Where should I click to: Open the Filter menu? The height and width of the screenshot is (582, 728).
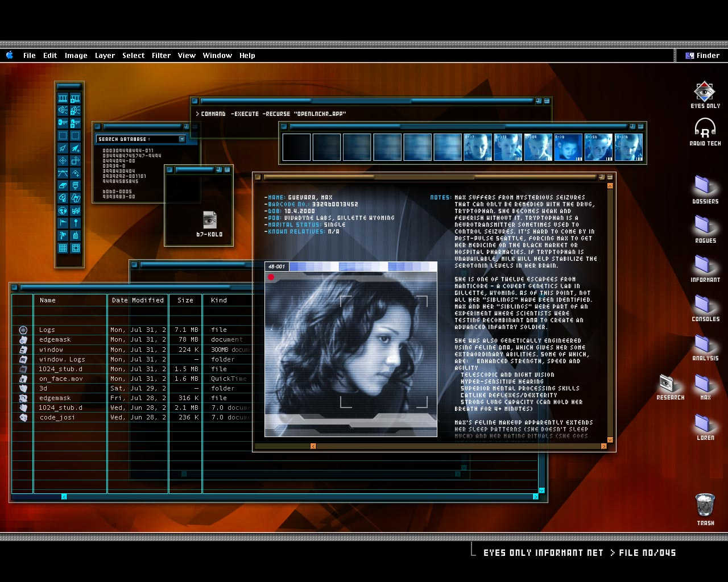click(x=161, y=56)
